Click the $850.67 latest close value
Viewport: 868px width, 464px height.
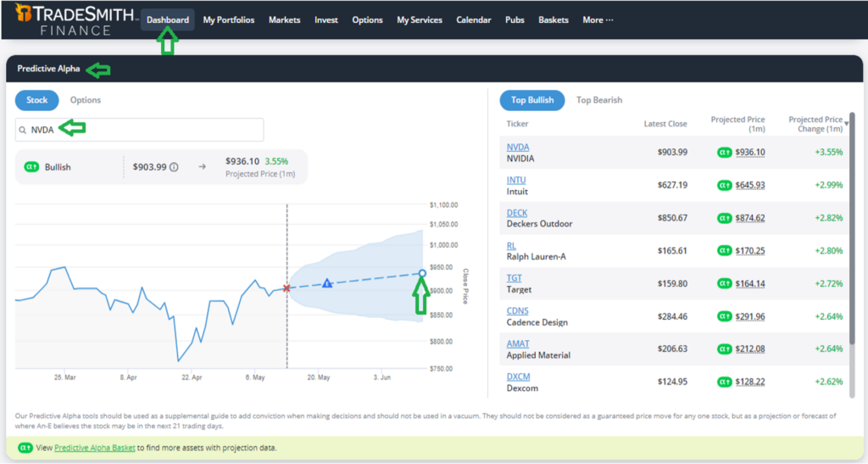tap(672, 218)
